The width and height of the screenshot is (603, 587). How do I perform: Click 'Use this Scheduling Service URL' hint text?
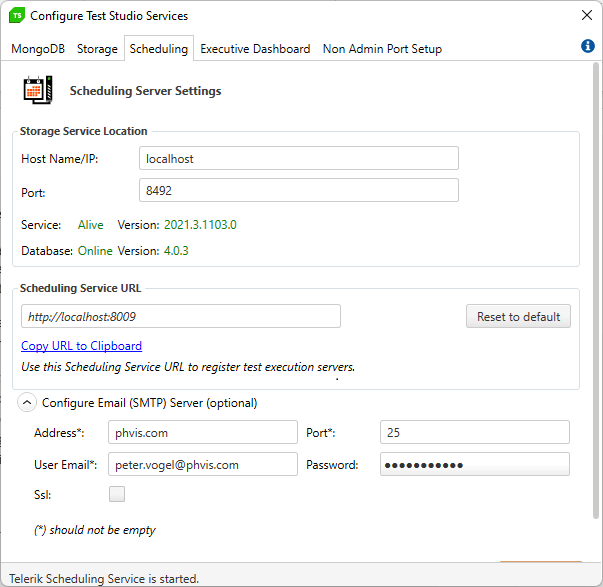pos(188,367)
